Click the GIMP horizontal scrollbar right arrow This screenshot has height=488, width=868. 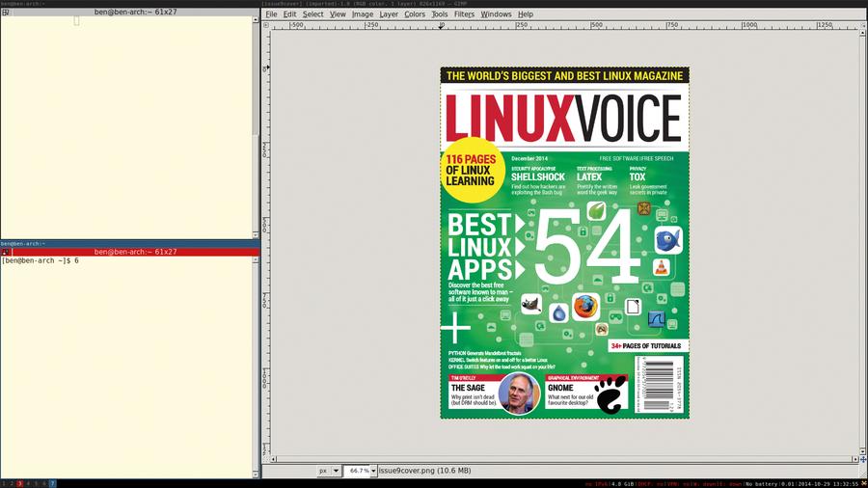click(x=855, y=459)
